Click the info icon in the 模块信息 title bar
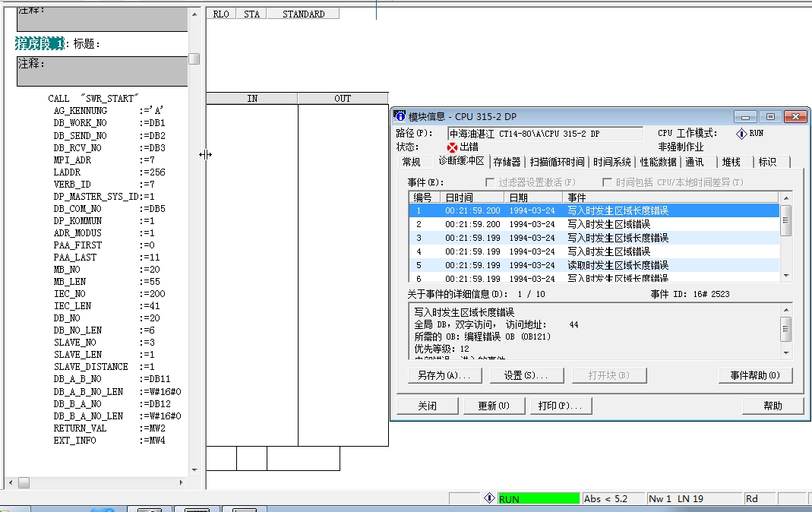Viewport: 812px width, 512px height. tap(400, 115)
